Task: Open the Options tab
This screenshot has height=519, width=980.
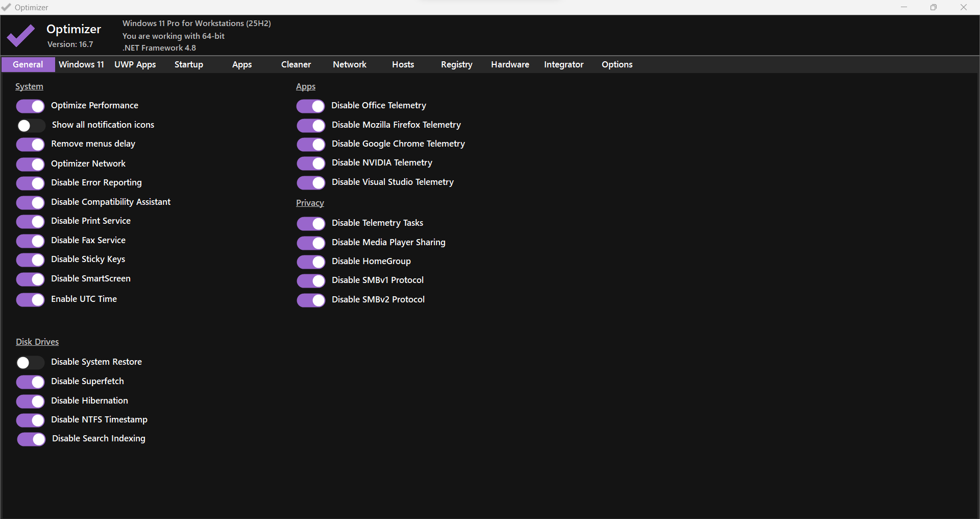Action: click(617, 64)
